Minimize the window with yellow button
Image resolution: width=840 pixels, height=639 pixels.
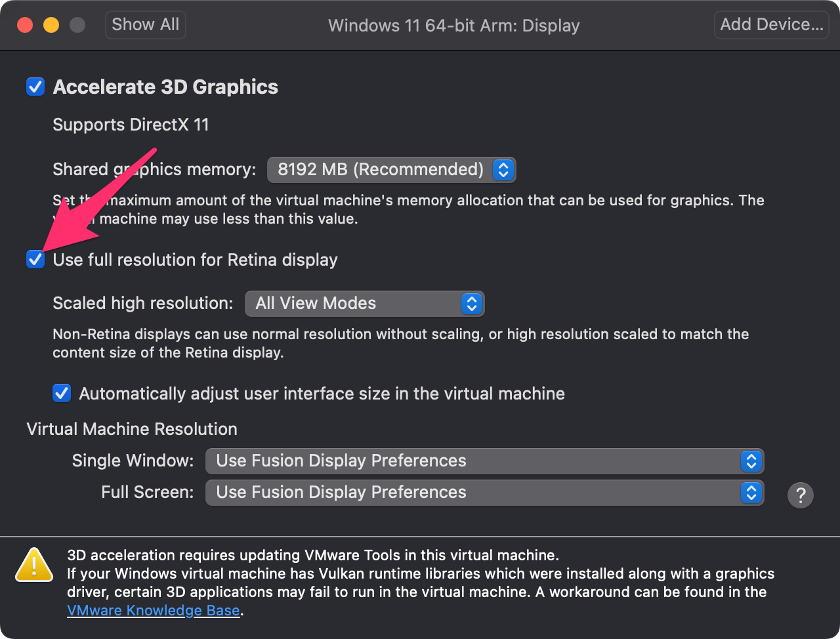(51, 25)
